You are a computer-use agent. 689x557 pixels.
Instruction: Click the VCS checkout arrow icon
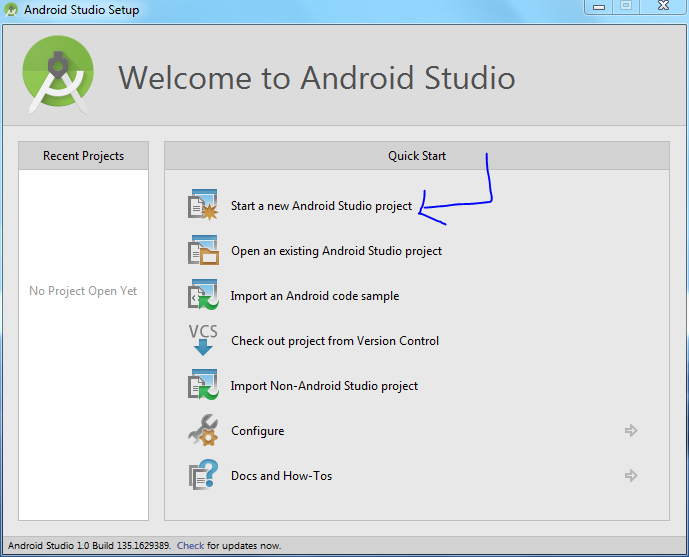click(203, 340)
